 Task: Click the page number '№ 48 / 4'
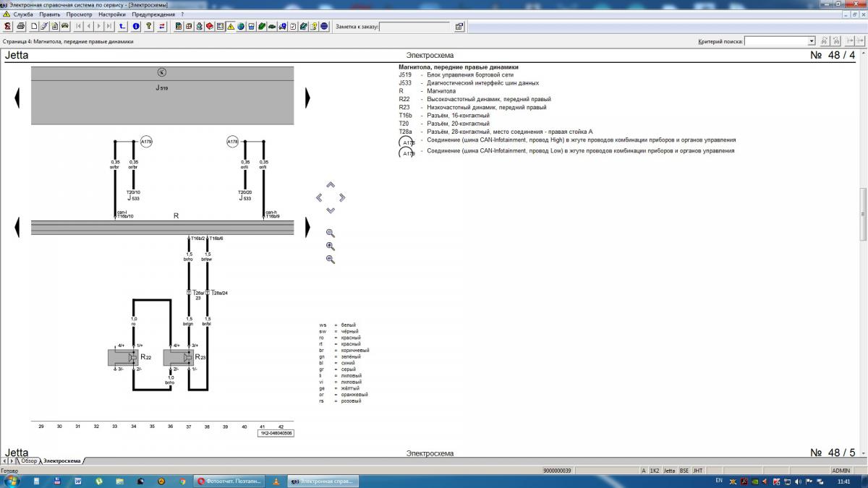(832, 55)
